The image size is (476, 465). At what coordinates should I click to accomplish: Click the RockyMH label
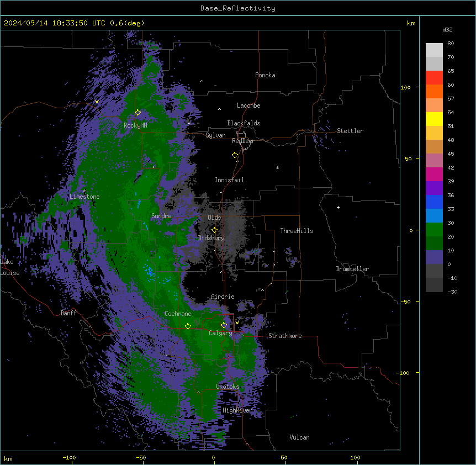135,125
